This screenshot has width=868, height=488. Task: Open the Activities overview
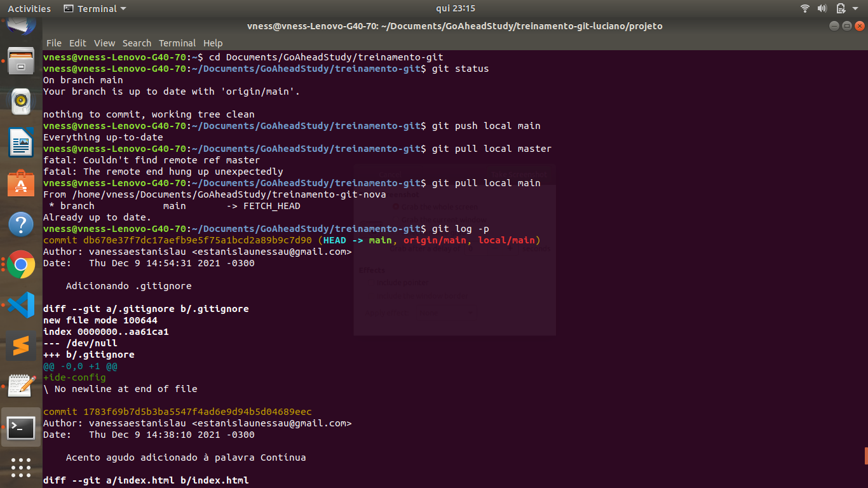click(x=29, y=8)
